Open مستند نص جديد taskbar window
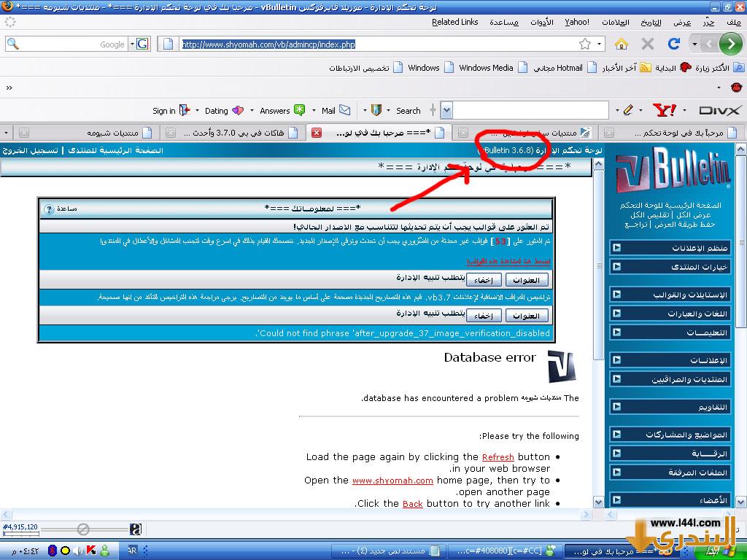Screen dimensions: 747x560 tap(388, 551)
